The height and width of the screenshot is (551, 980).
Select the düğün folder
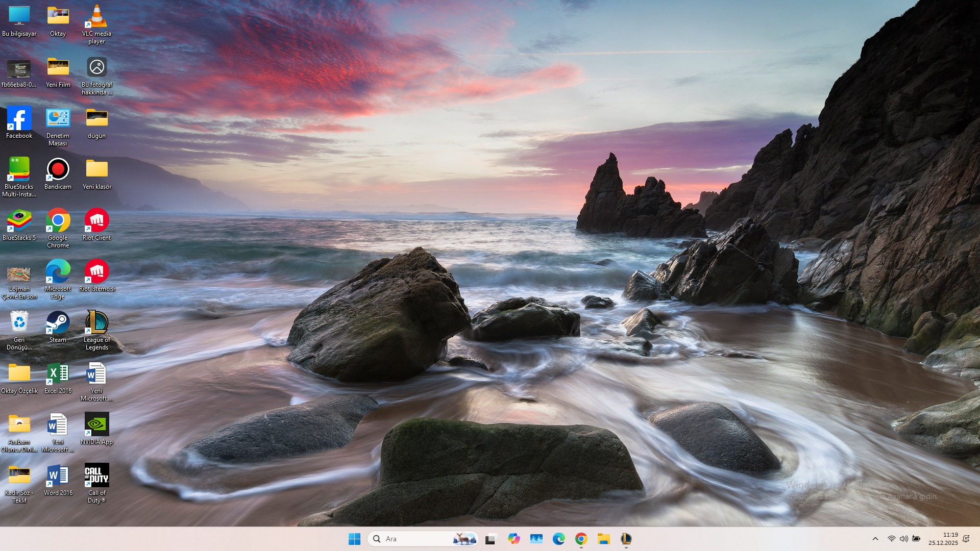coord(96,123)
